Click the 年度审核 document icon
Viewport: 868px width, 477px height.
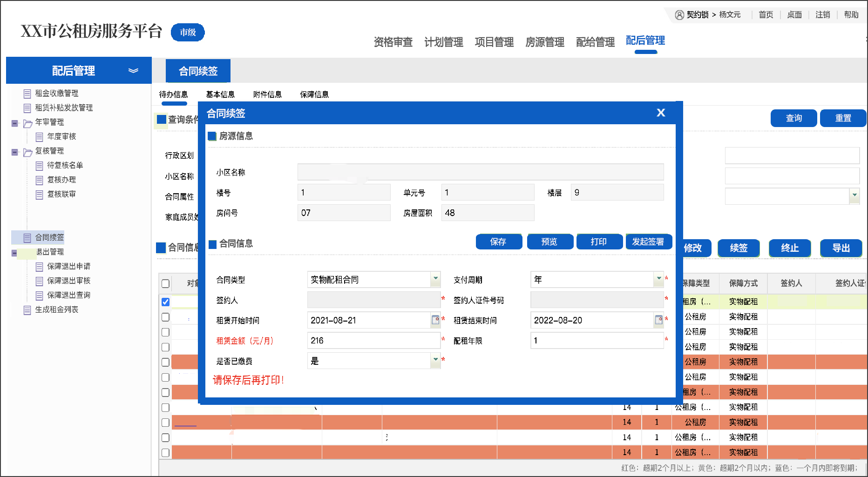[39, 137]
